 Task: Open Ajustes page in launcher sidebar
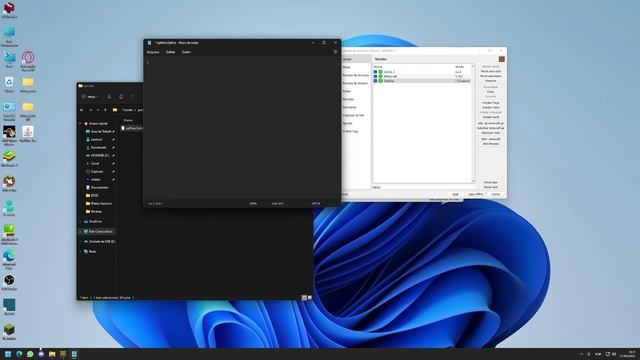(x=347, y=123)
